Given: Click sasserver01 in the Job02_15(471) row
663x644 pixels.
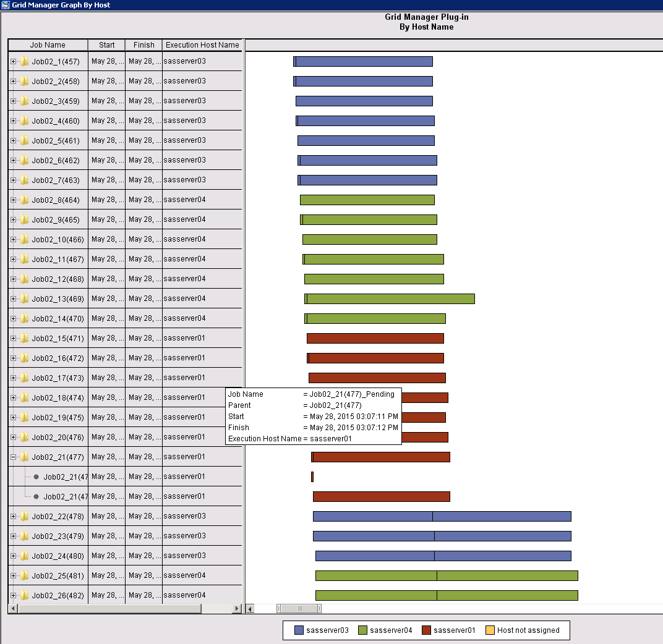Looking at the screenshot, I should (x=184, y=338).
